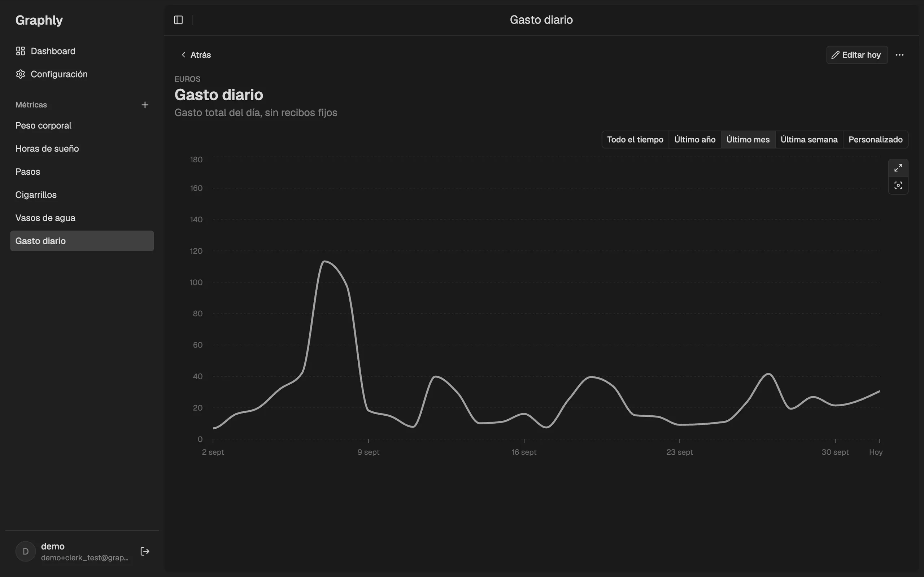Go back using the Atrás chevron
The height and width of the screenshot is (577, 924).
(x=184, y=55)
